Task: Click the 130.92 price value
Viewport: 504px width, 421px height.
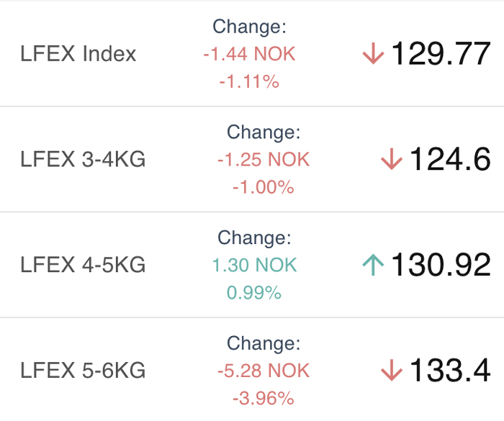Action: pos(441,265)
